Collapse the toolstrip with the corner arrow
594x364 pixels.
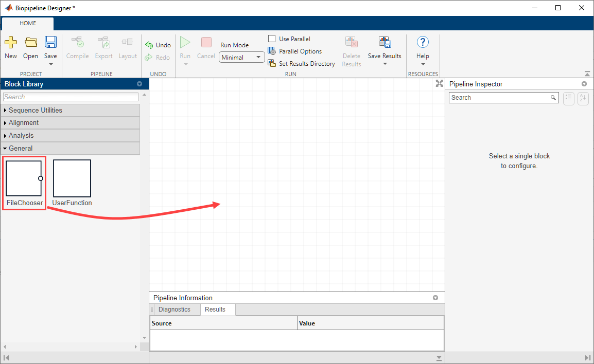(x=587, y=74)
